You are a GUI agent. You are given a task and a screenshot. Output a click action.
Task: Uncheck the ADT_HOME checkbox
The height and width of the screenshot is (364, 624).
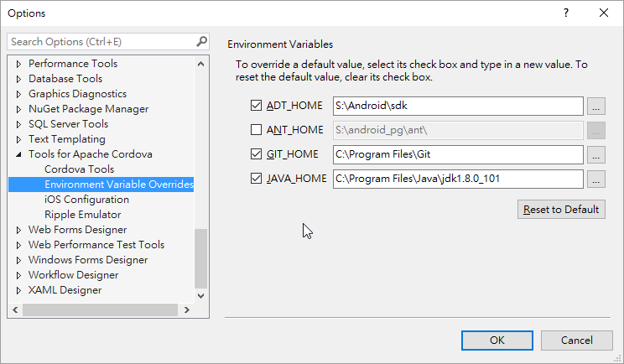(x=257, y=107)
